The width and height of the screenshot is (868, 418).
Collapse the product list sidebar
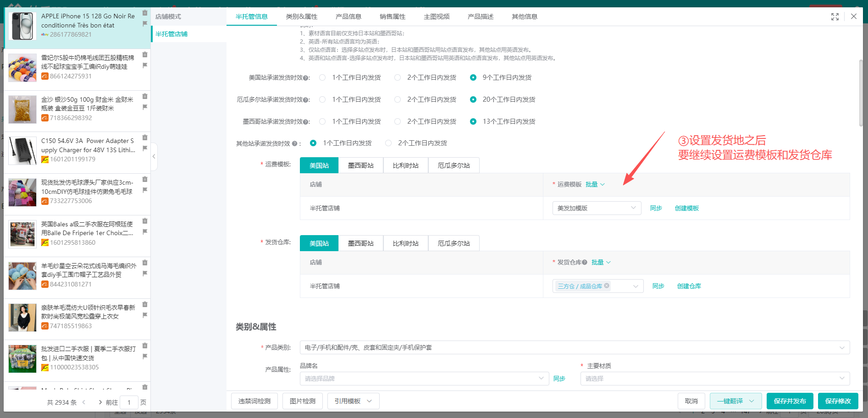click(154, 156)
